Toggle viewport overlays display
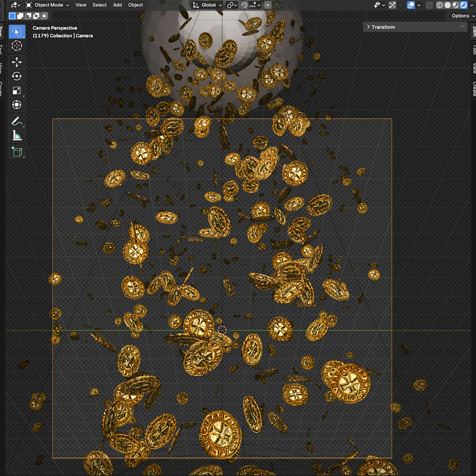476x476 pixels. (411, 5)
